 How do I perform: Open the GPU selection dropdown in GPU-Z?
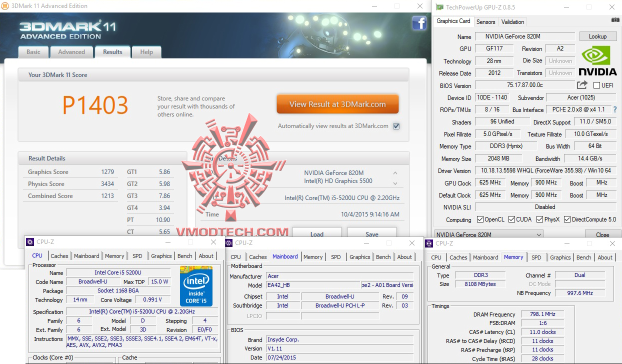point(488,234)
